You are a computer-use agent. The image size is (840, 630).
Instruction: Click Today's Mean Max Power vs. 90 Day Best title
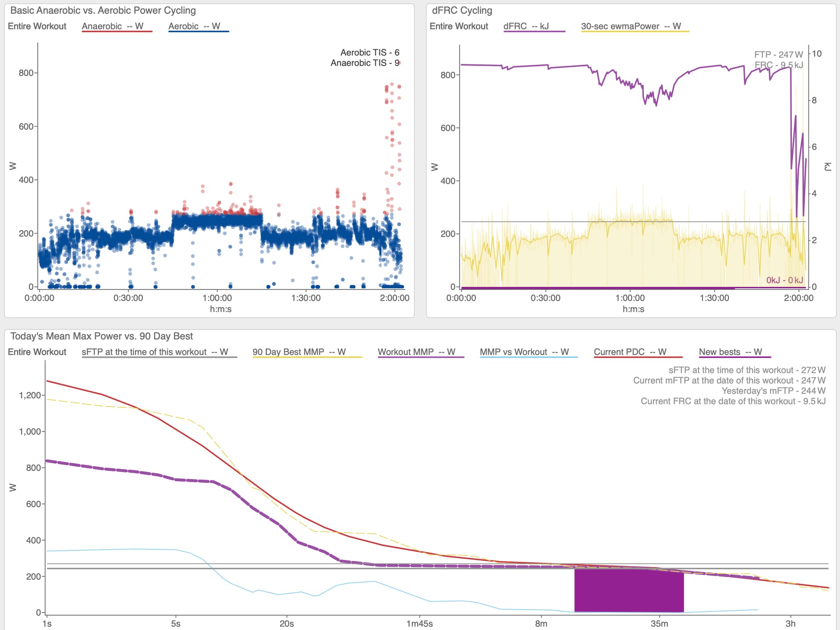101,336
